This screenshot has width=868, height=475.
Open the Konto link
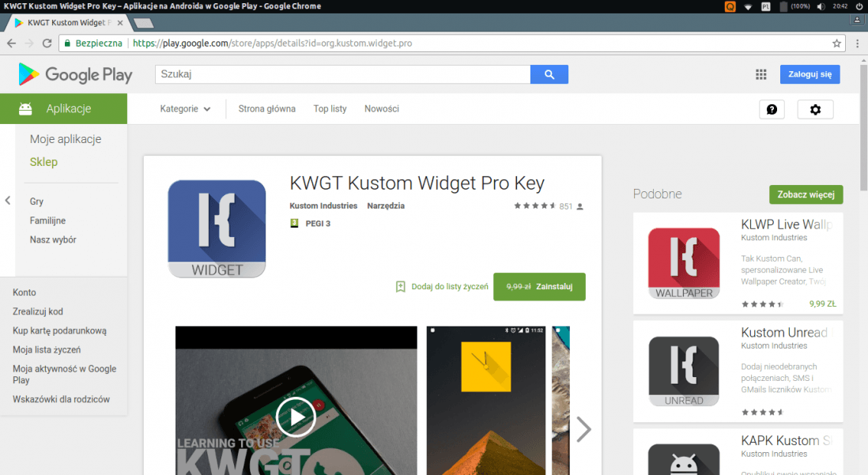(25, 292)
